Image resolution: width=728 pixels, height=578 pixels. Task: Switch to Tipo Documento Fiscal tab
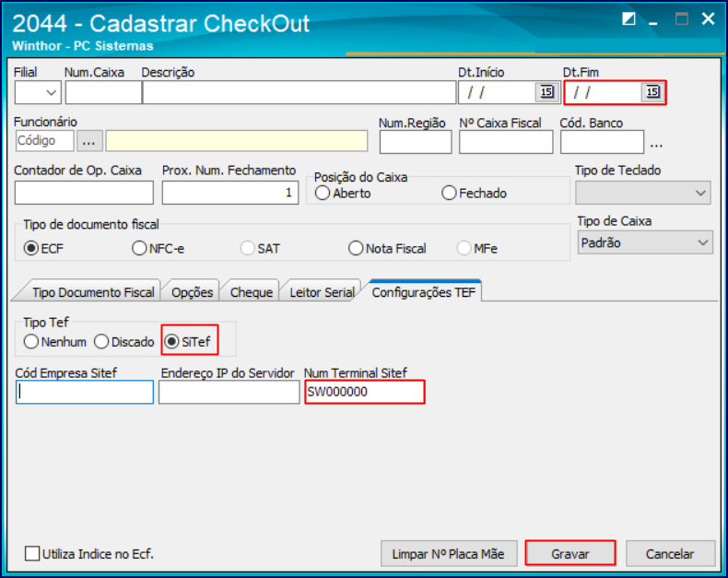pyautogui.click(x=93, y=292)
